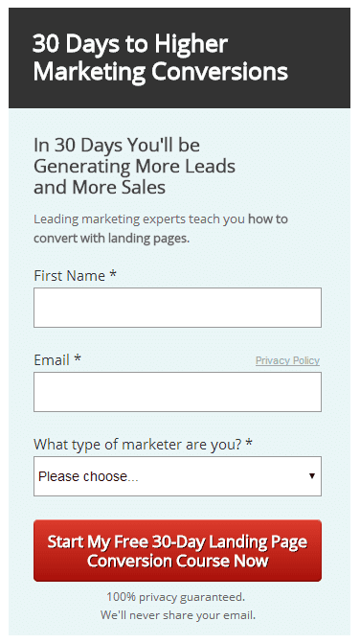Image resolution: width=360 pixels, height=644 pixels.
Task: Open the Privacy Policy link
Action: pos(287,360)
